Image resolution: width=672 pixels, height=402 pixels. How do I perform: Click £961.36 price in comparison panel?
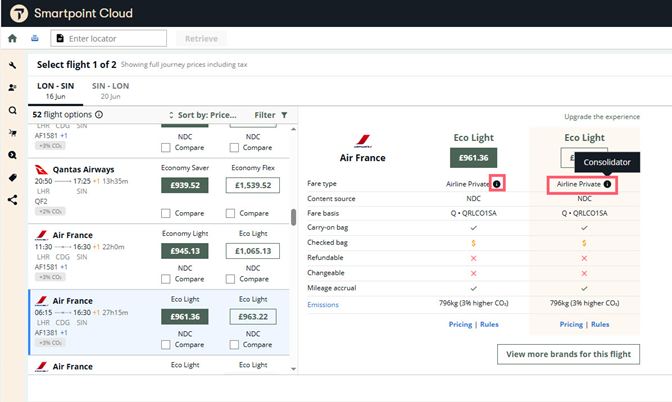click(473, 158)
